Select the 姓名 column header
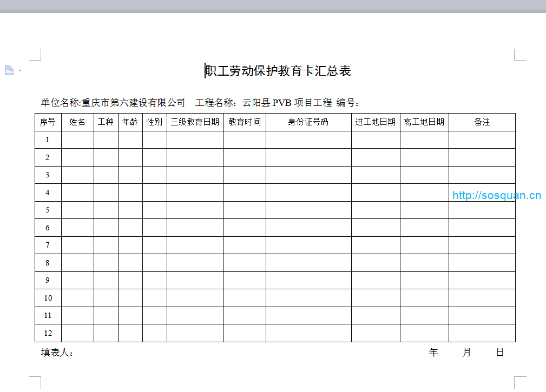546x392 pixels. click(x=77, y=122)
